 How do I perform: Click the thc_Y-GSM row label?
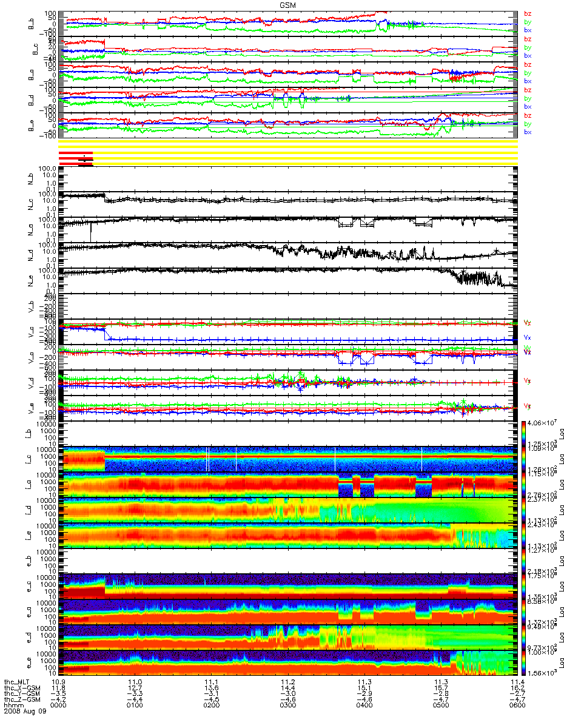[21, 694]
